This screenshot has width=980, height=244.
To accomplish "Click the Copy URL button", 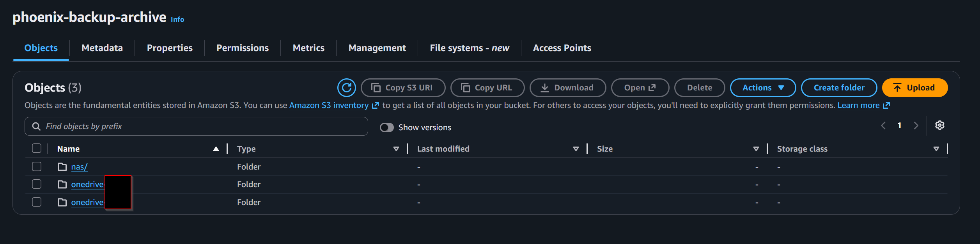I will 487,88.
